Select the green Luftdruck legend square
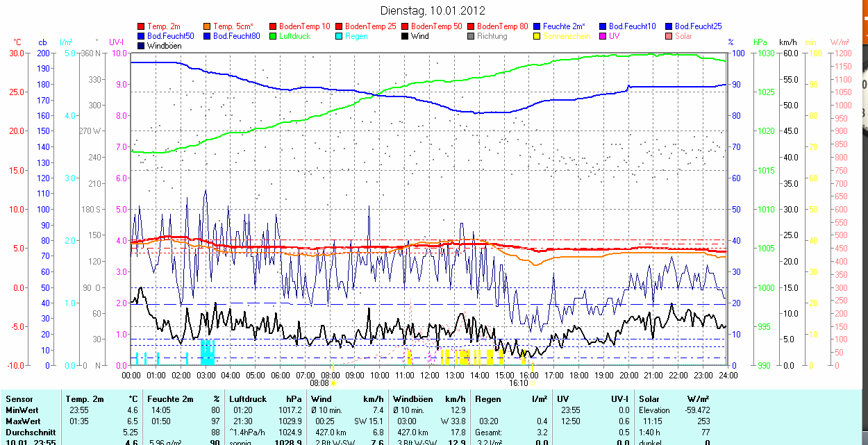Image resolution: width=868 pixels, height=445 pixels. [x=274, y=36]
